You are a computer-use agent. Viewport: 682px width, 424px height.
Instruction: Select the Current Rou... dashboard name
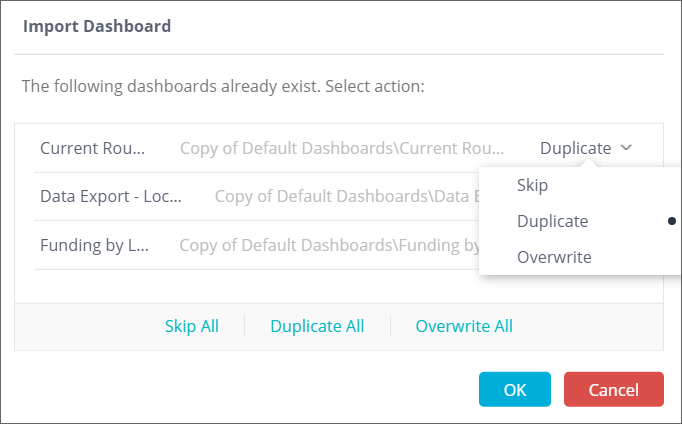point(92,148)
